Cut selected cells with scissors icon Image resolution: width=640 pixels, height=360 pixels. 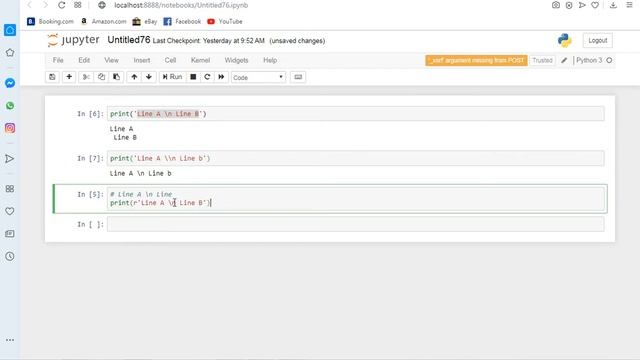pyautogui.click(x=86, y=77)
